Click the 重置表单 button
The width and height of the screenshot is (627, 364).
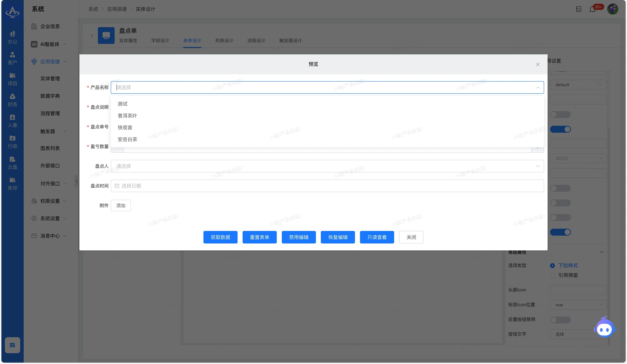click(x=259, y=237)
